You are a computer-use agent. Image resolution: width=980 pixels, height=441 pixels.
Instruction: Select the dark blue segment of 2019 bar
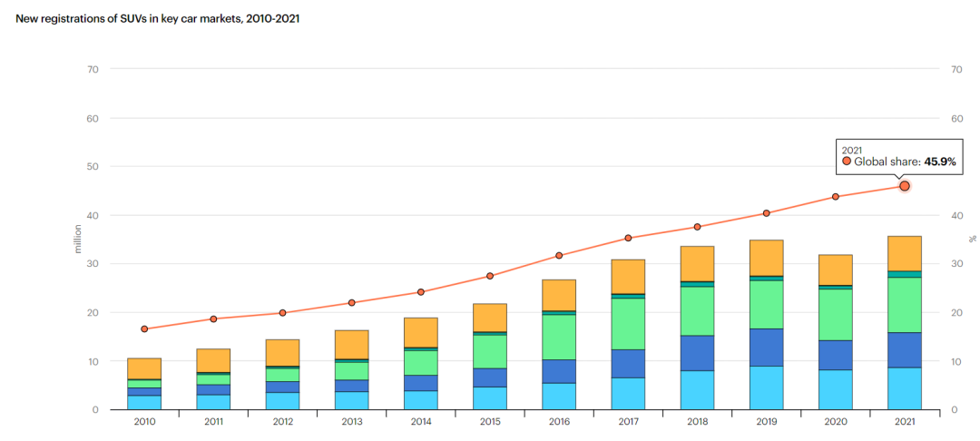766,348
